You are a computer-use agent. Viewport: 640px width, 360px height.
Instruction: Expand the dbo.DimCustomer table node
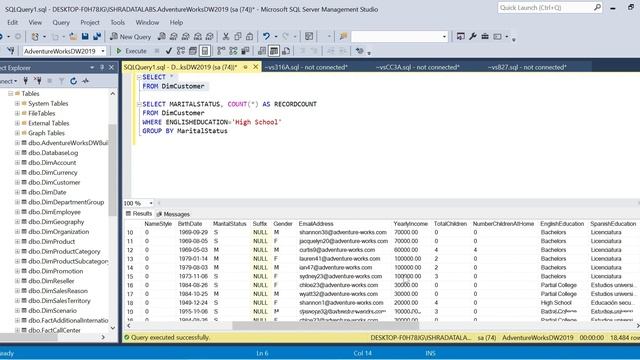click(x=17, y=182)
